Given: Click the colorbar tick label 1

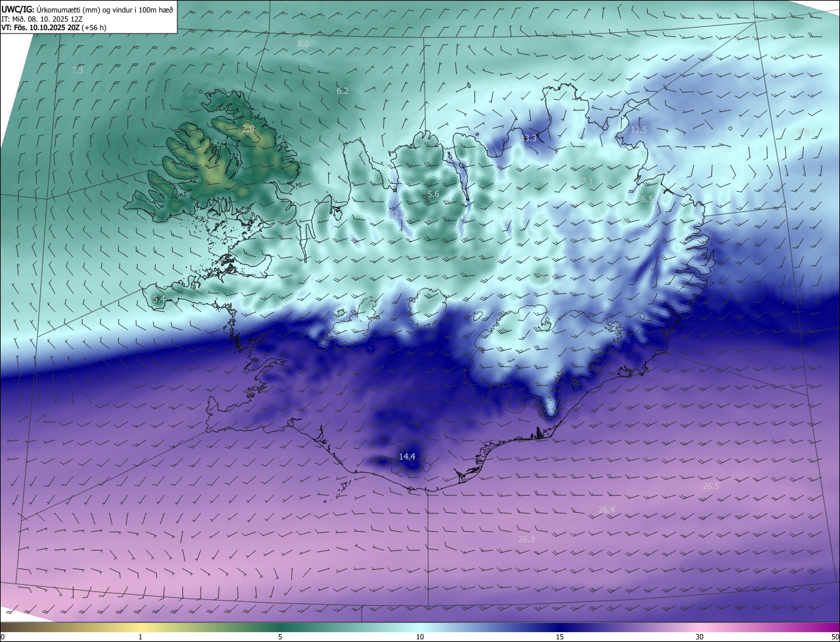Looking at the screenshot, I should (x=140, y=637).
